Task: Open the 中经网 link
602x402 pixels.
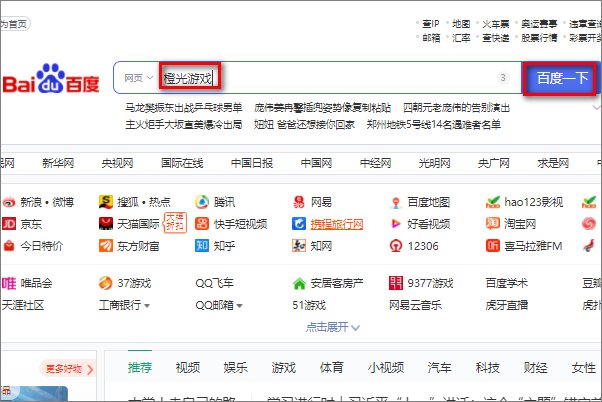Action: pos(375,163)
